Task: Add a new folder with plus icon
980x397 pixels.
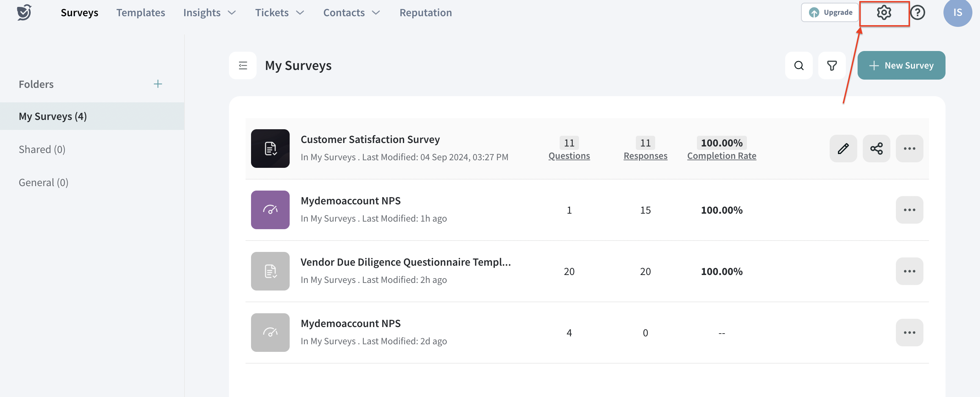Action: 158,84
